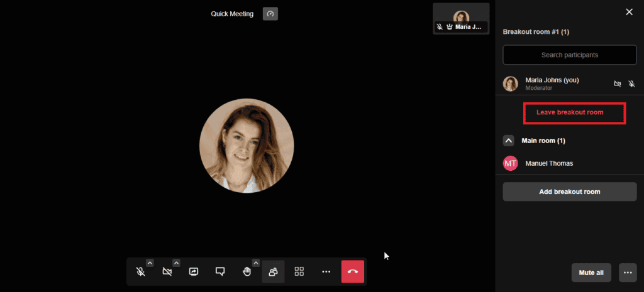Click the MT avatar of Manuel Thomas

click(511, 163)
